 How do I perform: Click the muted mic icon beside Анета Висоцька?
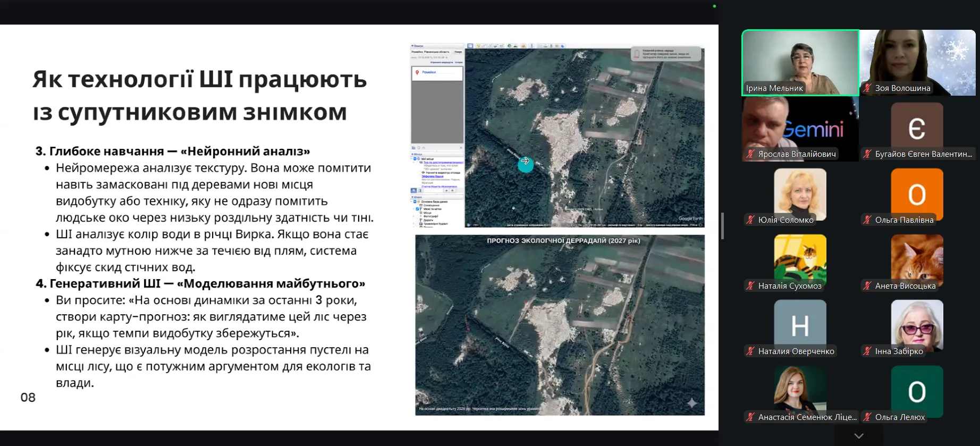click(x=867, y=285)
